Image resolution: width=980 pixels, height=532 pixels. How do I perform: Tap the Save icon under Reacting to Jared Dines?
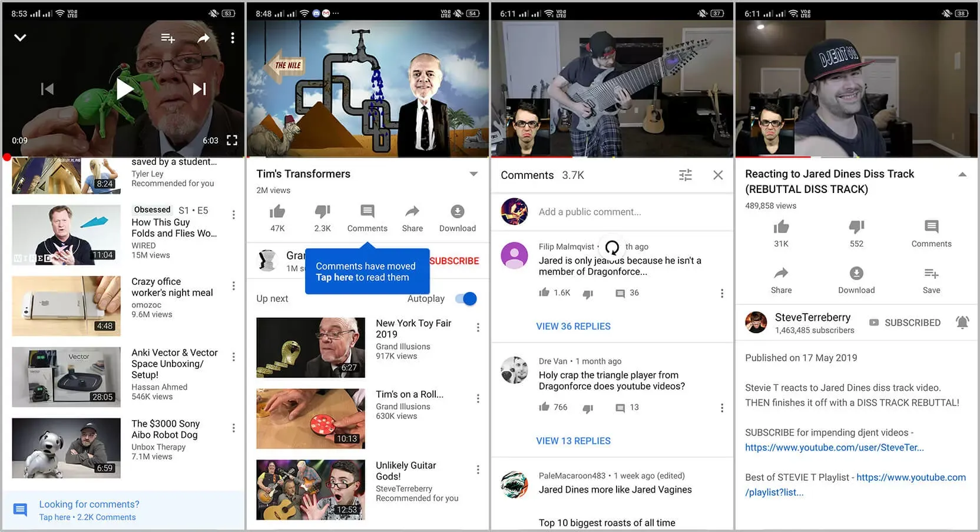[x=931, y=274]
